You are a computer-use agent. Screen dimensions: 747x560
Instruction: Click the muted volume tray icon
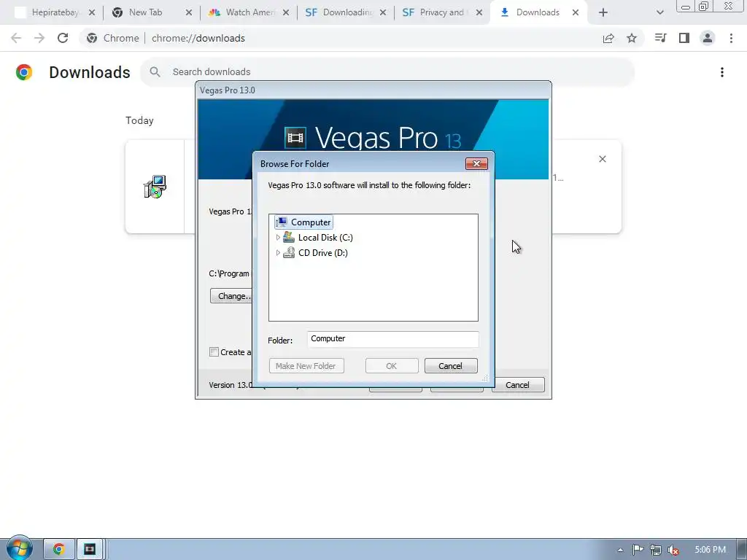673,550
